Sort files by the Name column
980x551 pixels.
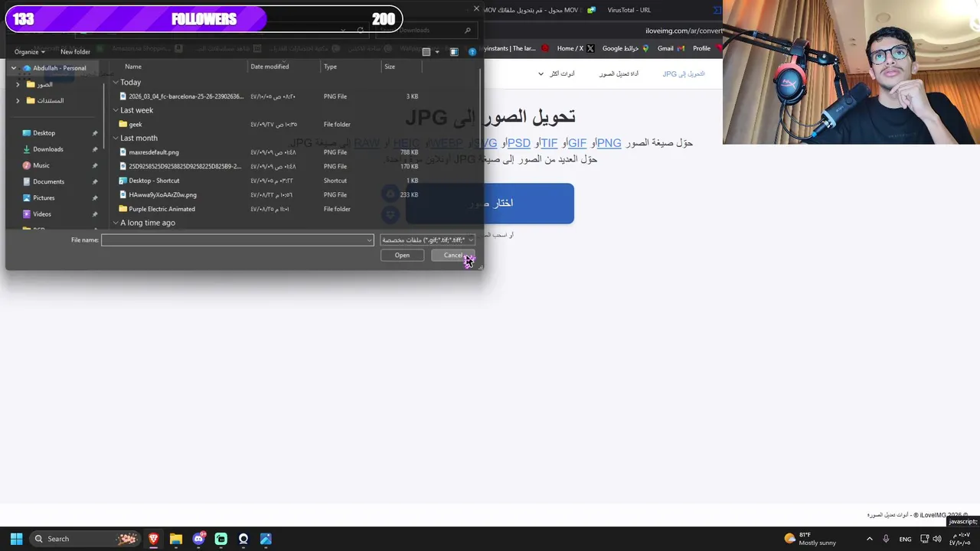(x=132, y=67)
